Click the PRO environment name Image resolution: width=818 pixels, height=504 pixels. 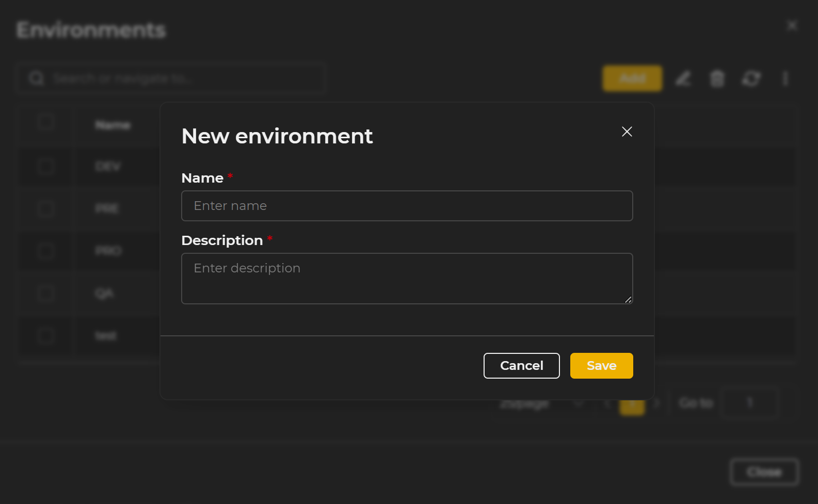point(108,251)
